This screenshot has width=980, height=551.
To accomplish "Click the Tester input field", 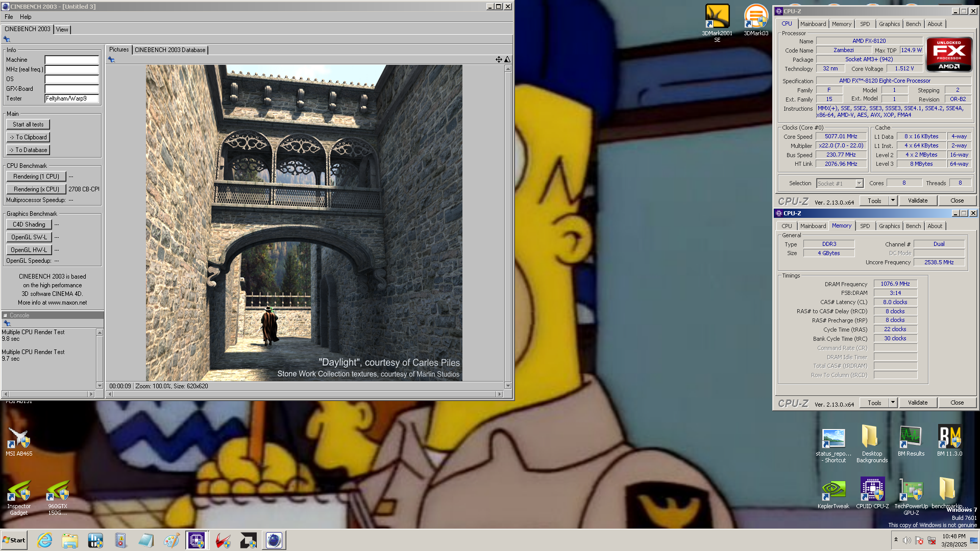I will 71,98.
